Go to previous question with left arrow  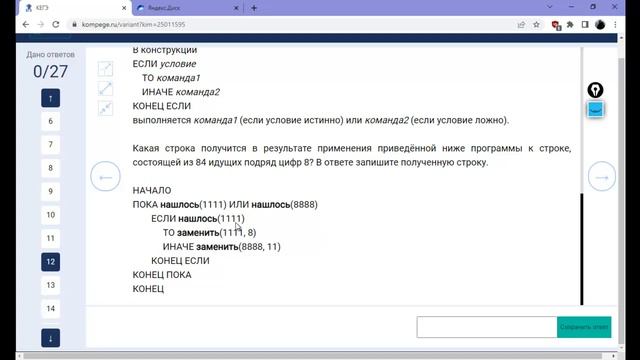point(105,177)
